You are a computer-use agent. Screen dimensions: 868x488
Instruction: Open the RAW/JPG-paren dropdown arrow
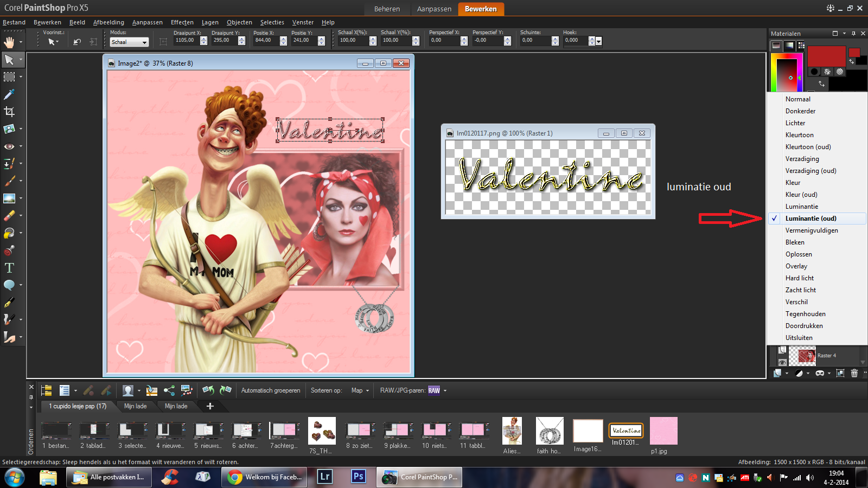click(x=445, y=390)
